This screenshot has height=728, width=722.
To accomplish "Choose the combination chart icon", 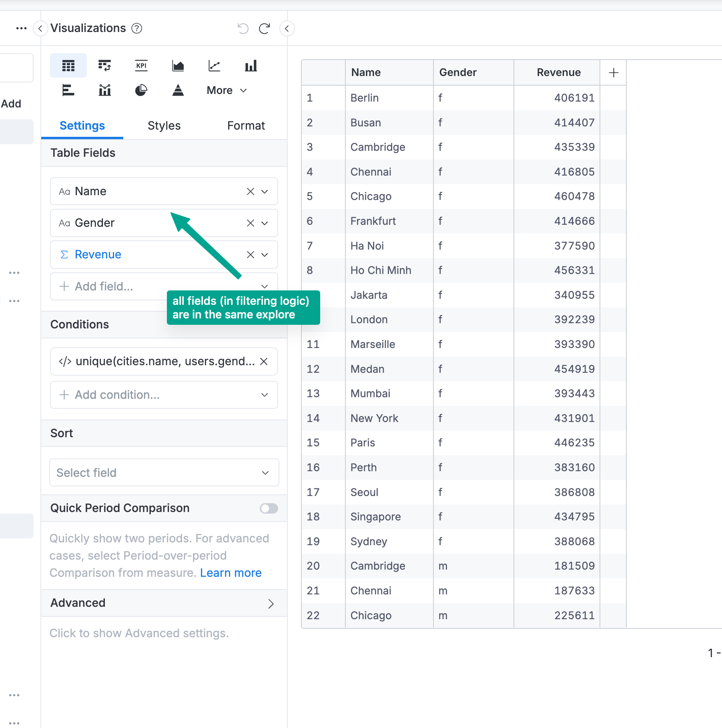I will [104, 90].
